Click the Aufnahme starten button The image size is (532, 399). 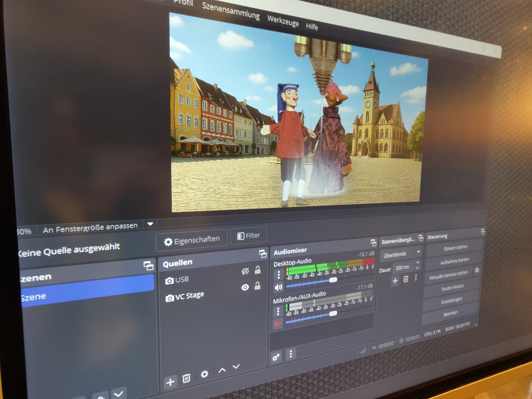454,261
